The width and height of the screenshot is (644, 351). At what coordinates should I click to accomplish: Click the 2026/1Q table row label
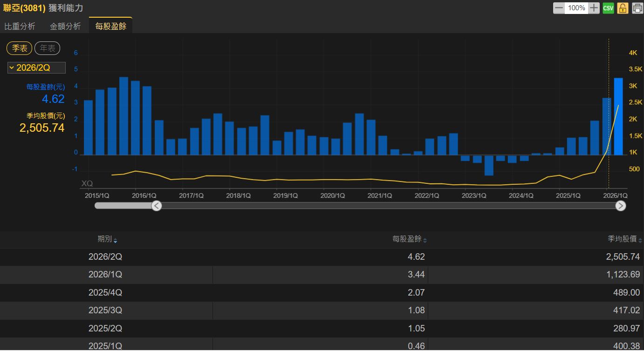(x=105, y=275)
